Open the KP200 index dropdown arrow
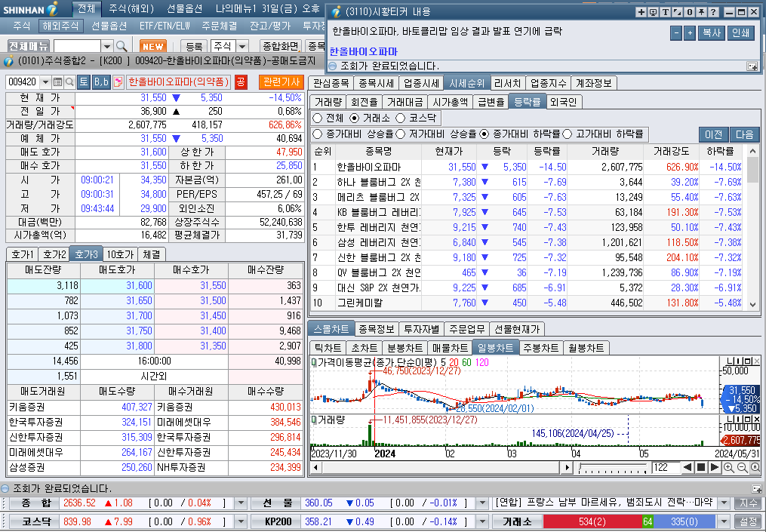The height and width of the screenshot is (532, 766). click(483, 521)
